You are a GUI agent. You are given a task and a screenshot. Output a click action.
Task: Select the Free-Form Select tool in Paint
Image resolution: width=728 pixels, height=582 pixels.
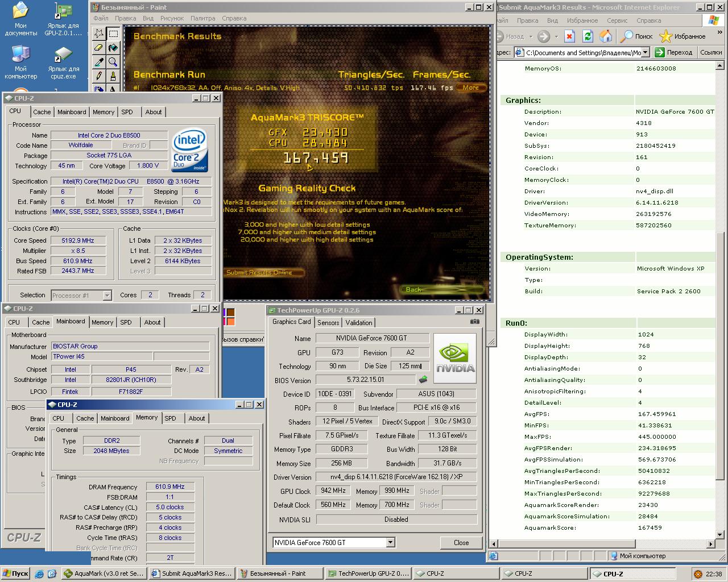pyautogui.click(x=99, y=34)
